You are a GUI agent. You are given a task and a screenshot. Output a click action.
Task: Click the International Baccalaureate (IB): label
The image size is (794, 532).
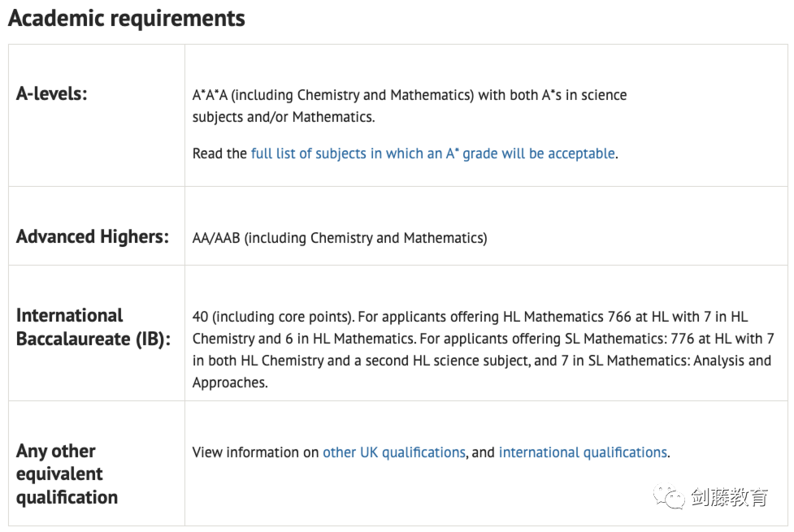point(93,327)
